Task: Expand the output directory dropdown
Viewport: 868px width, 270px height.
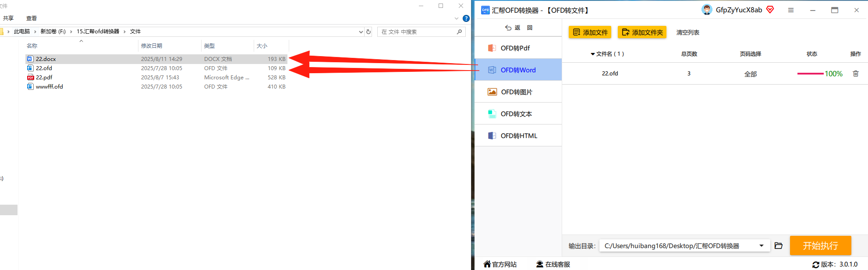Action: (x=762, y=246)
